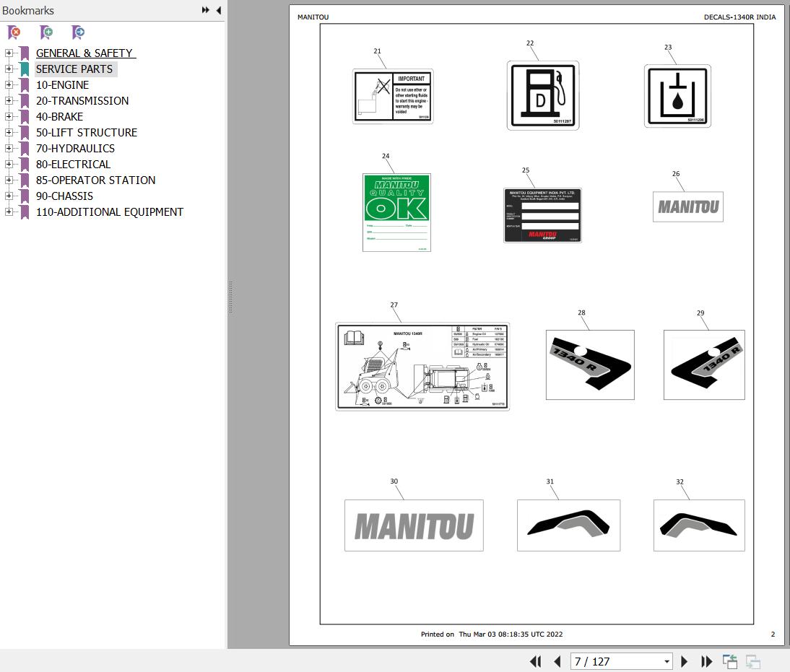Click decal 27 maintenance chart diagram
The image size is (790, 672).
(422, 366)
